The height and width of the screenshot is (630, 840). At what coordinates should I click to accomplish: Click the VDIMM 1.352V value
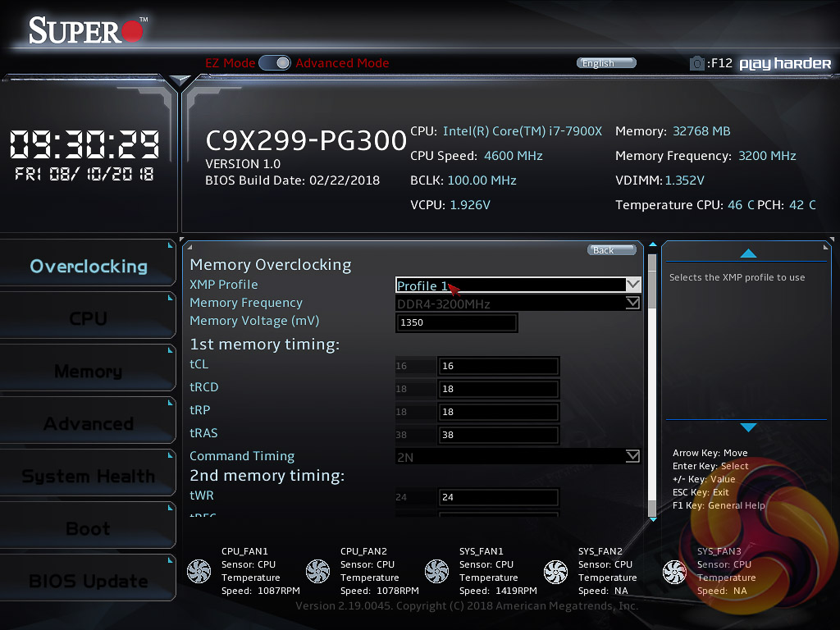click(x=685, y=180)
